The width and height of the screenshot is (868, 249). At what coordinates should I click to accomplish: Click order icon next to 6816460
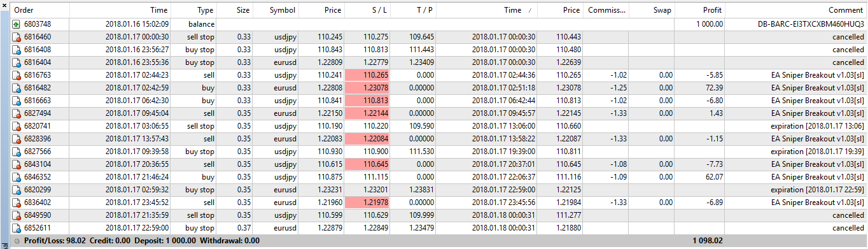pos(16,37)
